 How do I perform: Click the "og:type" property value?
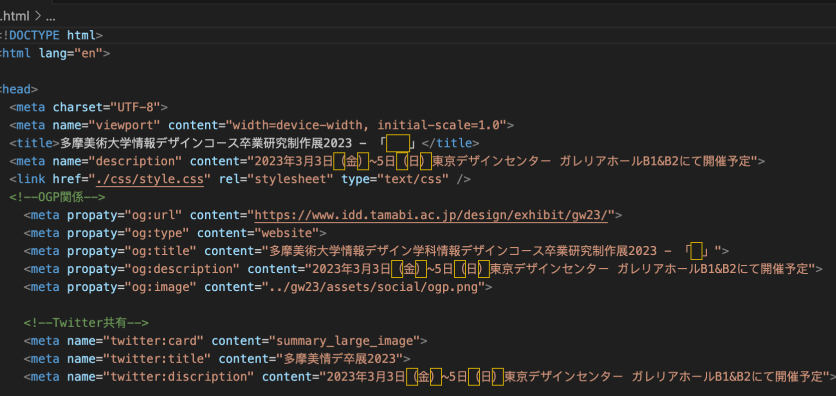(157, 233)
